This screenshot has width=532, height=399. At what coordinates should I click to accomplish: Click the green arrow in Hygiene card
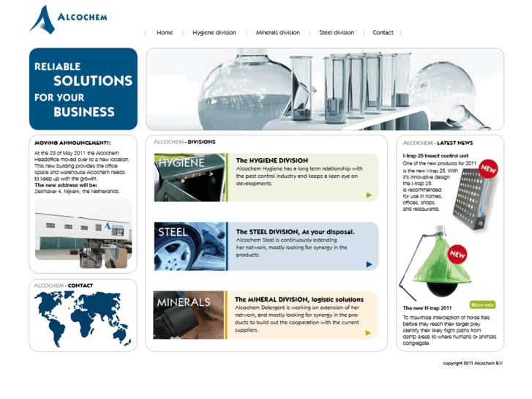pos(369,195)
